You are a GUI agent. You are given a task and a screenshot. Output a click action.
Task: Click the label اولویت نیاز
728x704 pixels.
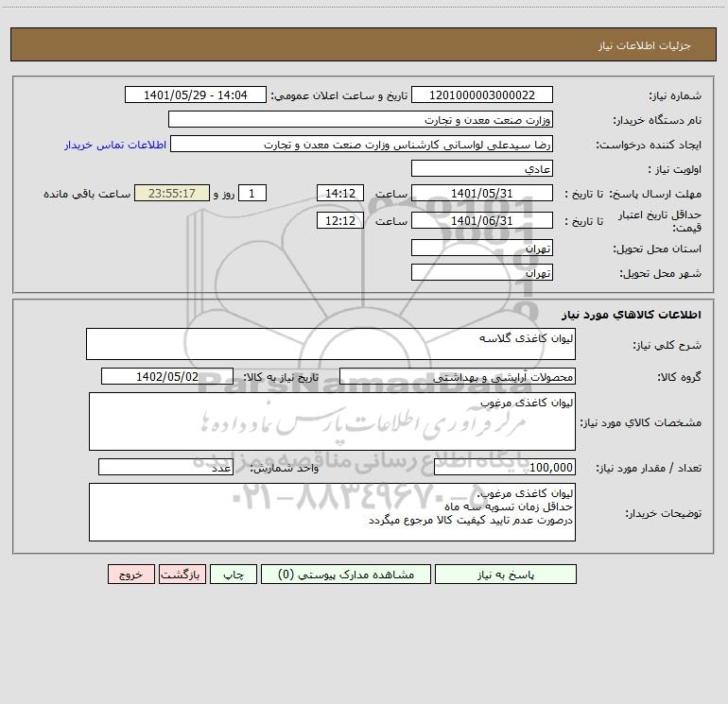click(675, 169)
